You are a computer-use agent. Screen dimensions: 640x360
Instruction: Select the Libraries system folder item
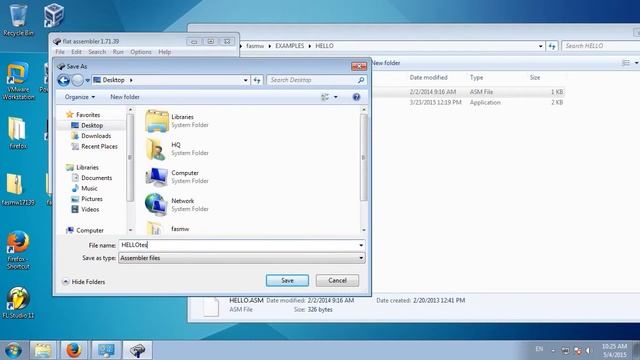pos(178,121)
